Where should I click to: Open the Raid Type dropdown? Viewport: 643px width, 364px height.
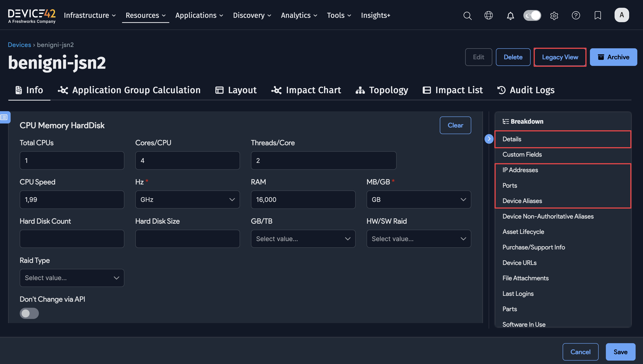[72, 278]
